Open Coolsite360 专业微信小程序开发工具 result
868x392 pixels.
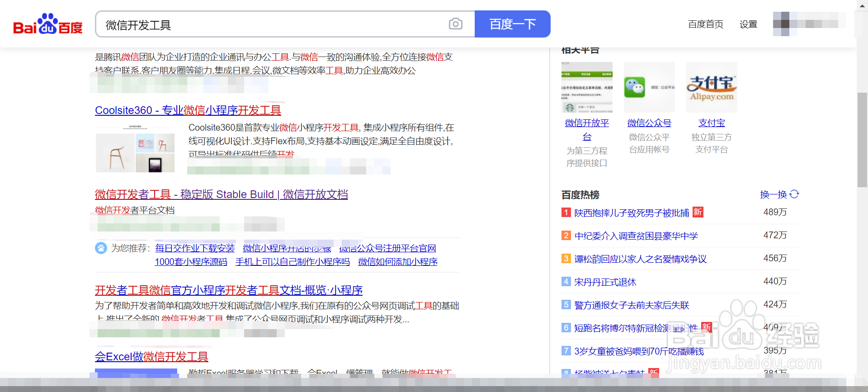coord(188,110)
